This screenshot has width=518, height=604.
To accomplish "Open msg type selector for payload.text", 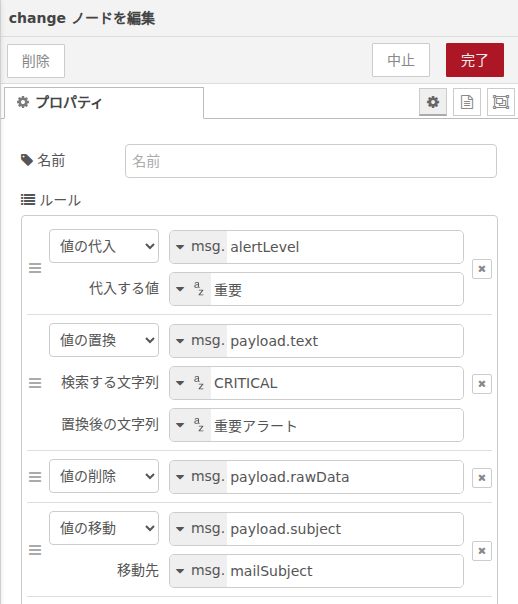I will [x=198, y=341].
